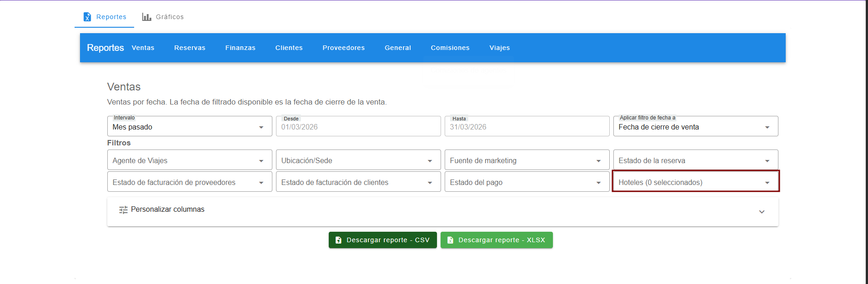This screenshot has width=868, height=284.
Task: Open the Finanzas reports menu
Action: [240, 48]
